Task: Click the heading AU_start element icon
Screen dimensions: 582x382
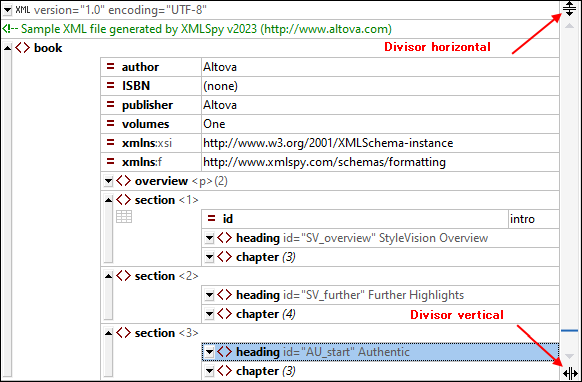Action: 225,352
